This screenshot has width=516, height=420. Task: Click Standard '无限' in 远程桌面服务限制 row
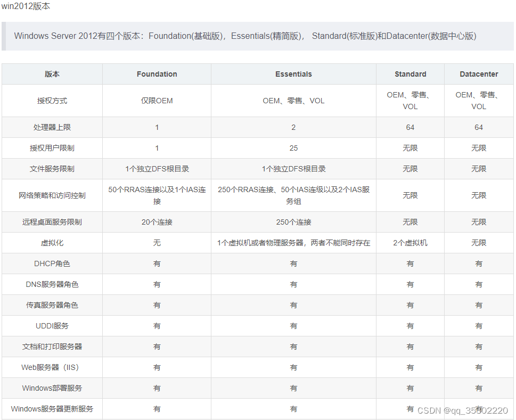pos(410,222)
